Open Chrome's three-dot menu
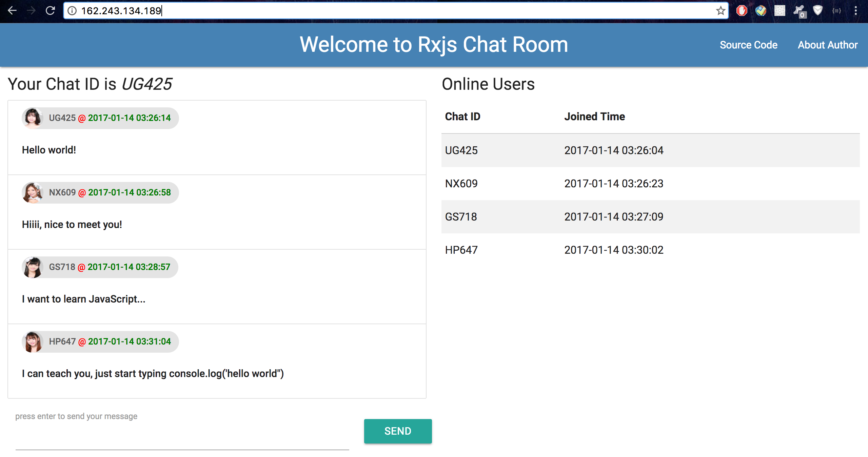 pos(855,11)
